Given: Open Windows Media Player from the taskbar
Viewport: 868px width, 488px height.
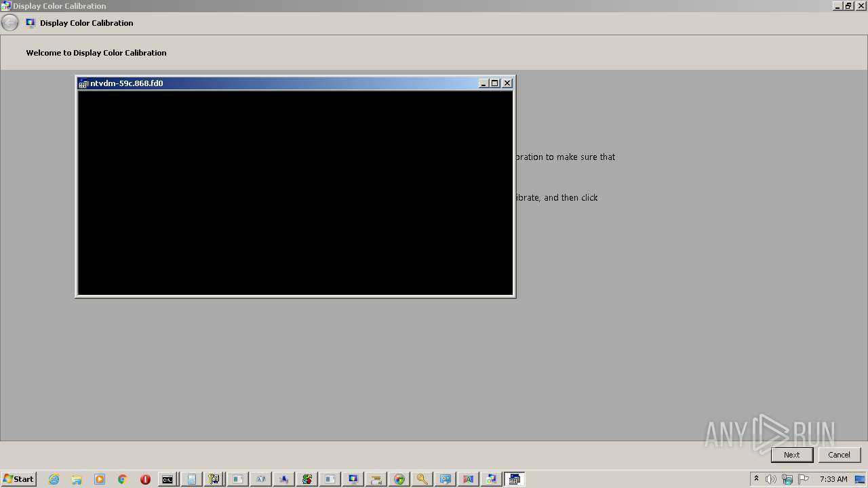Looking at the screenshot, I should [x=100, y=479].
